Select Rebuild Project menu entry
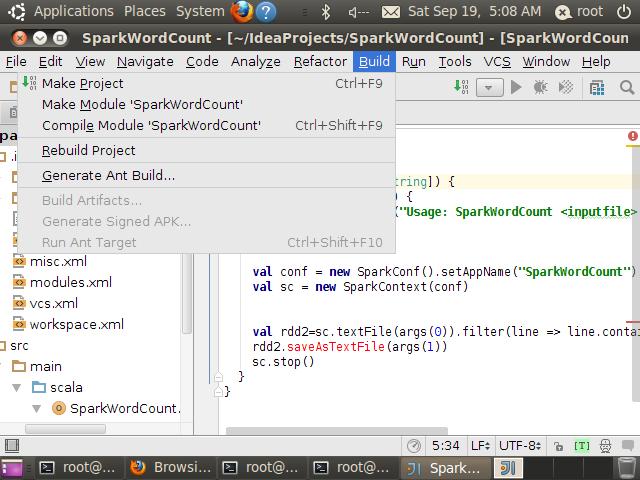The image size is (640, 480). (x=206, y=151)
